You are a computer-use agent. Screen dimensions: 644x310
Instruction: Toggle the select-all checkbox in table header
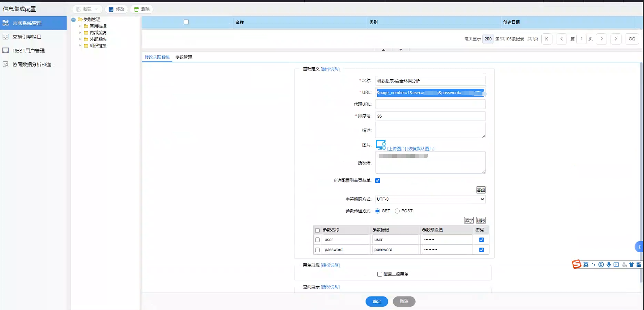186,22
